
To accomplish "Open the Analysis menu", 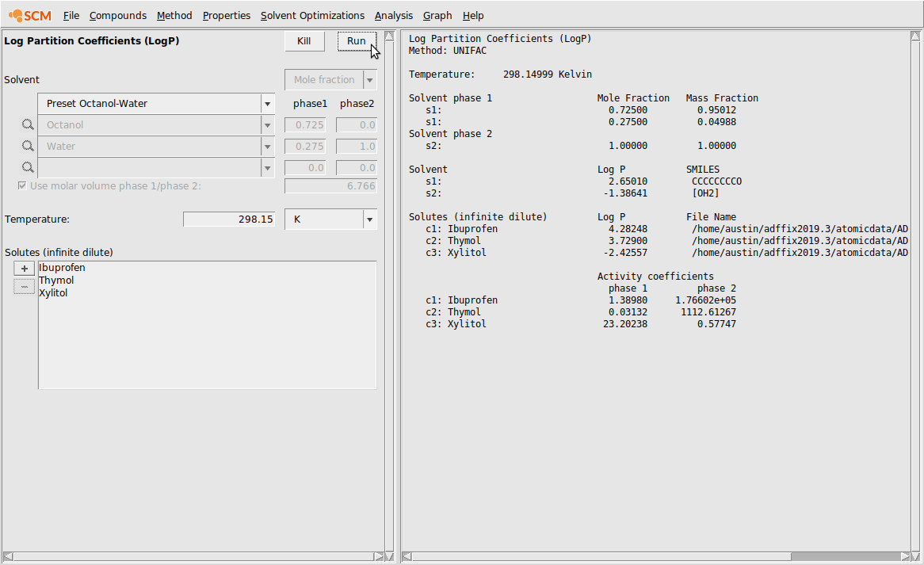I will (394, 15).
